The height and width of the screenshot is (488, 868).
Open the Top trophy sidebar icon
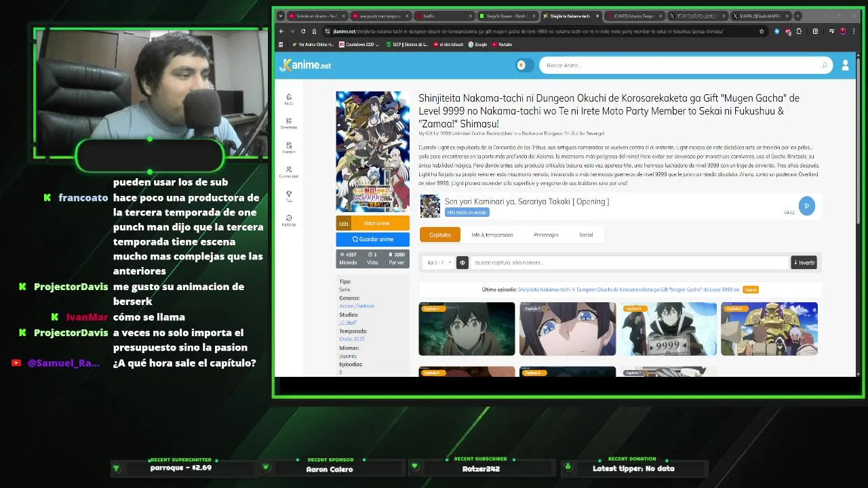pyautogui.click(x=289, y=197)
